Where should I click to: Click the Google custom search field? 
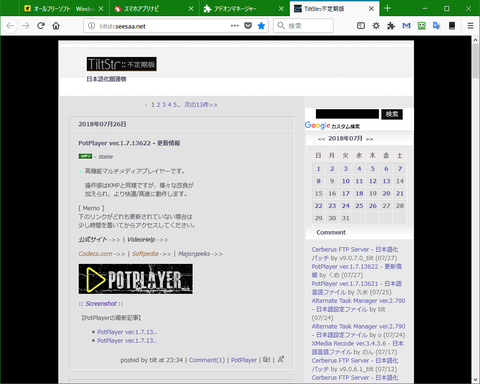tap(347, 114)
